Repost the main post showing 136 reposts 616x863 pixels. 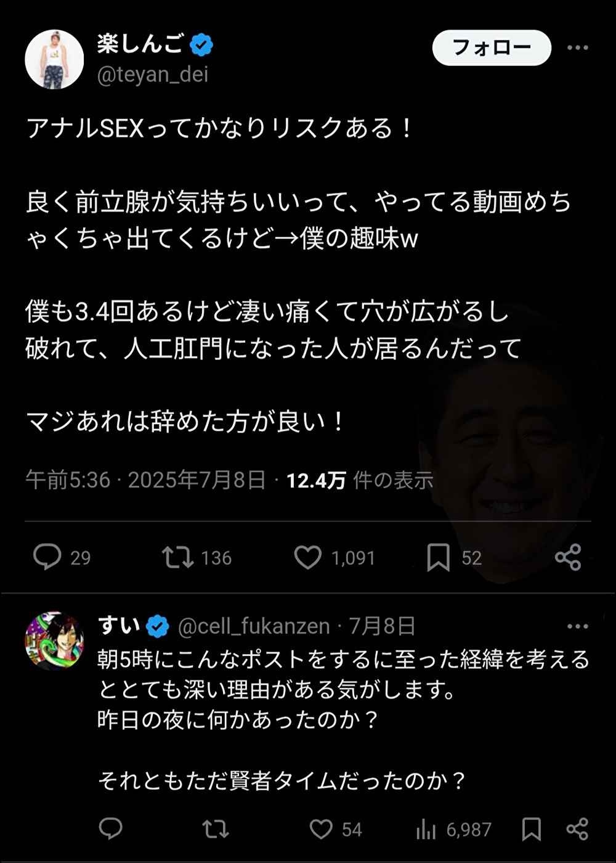coord(177,557)
